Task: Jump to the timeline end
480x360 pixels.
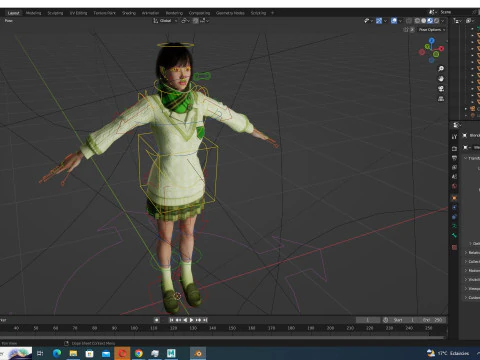Action: click(205, 320)
